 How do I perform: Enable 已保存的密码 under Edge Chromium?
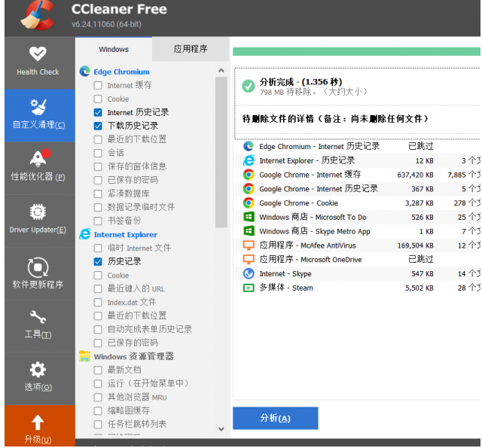pos(98,180)
